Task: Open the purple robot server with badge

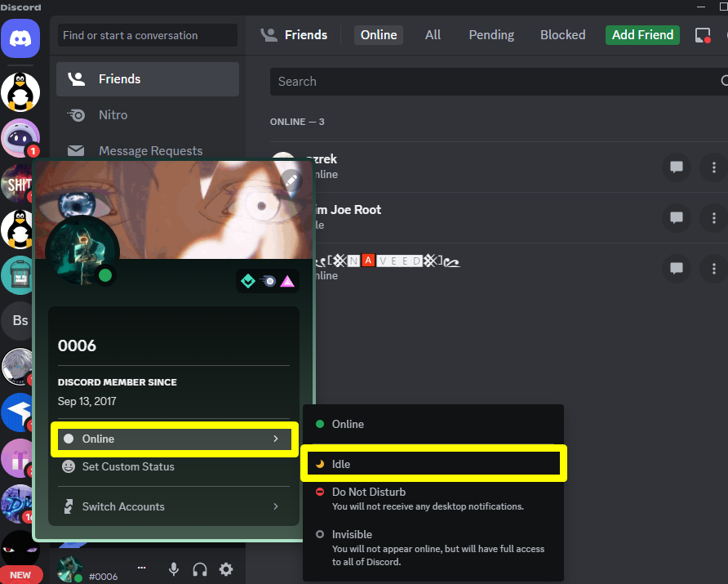Action: (20, 138)
